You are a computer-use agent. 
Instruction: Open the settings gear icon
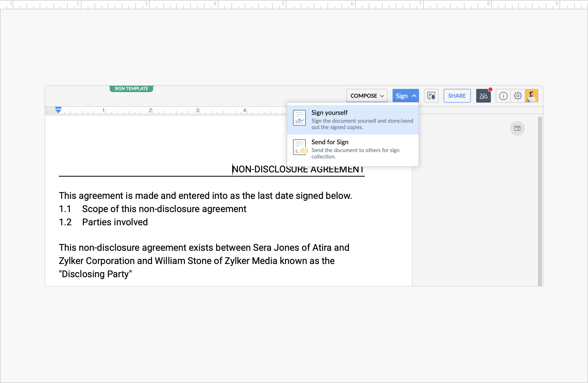(x=518, y=96)
